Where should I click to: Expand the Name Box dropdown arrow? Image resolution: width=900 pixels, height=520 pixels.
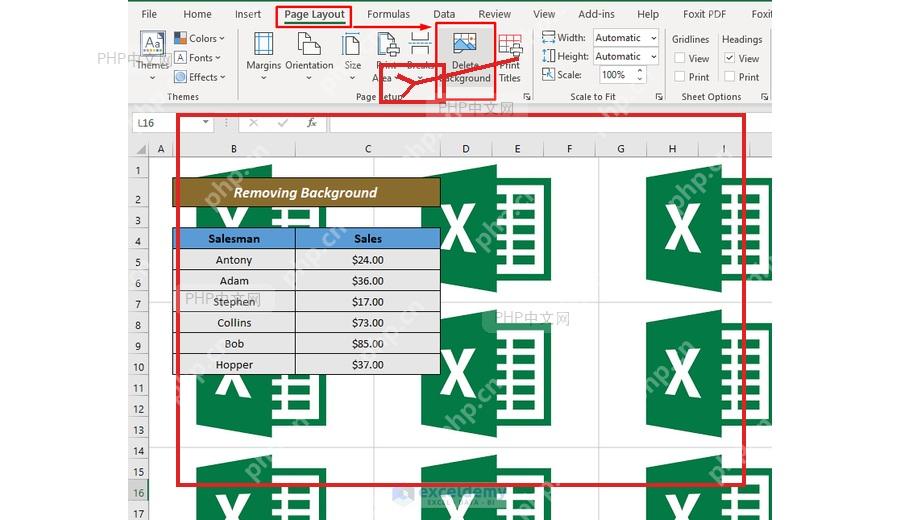[x=205, y=123]
